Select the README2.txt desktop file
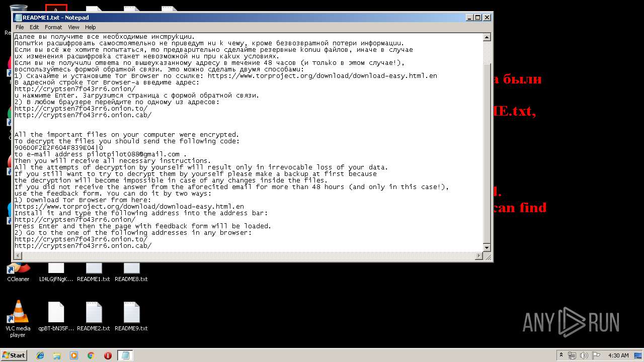Viewport: 644px width, 362px height. 94,317
